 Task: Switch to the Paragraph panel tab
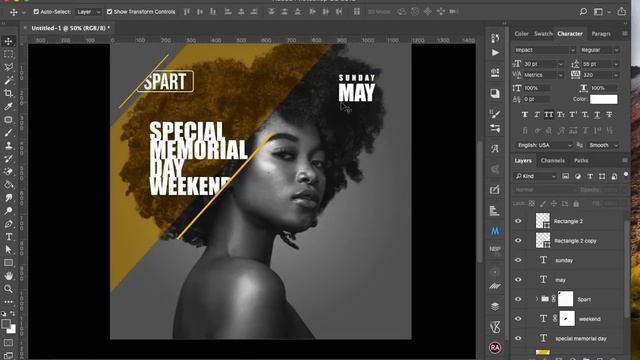click(x=601, y=34)
